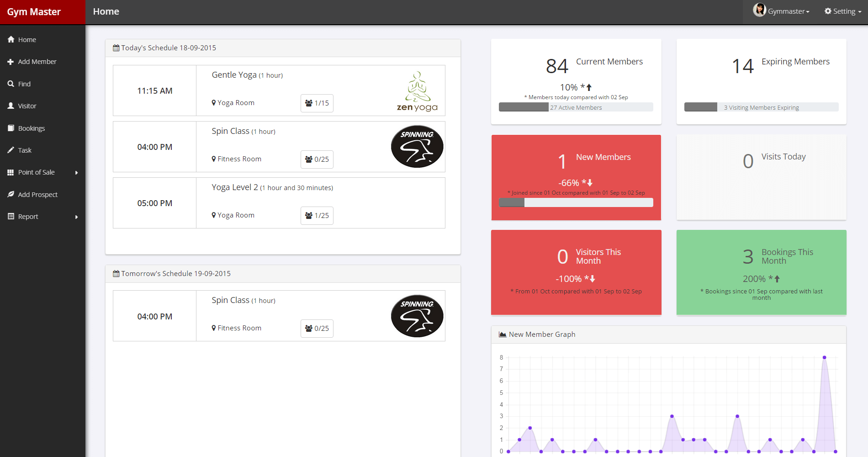868x457 pixels.
Task: Open Yoga Level 2 1/25 attendance button
Action: click(317, 216)
